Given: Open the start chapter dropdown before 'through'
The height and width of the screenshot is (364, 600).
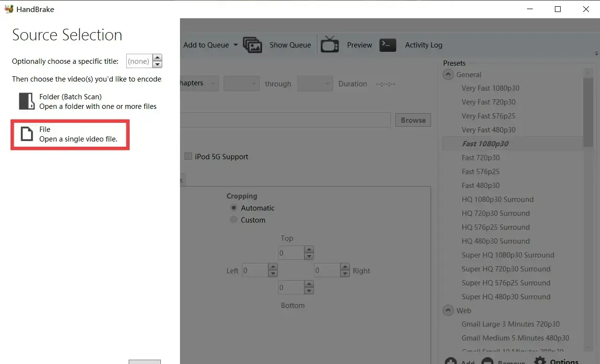Looking at the screenshot, I should tap(241, 83).
